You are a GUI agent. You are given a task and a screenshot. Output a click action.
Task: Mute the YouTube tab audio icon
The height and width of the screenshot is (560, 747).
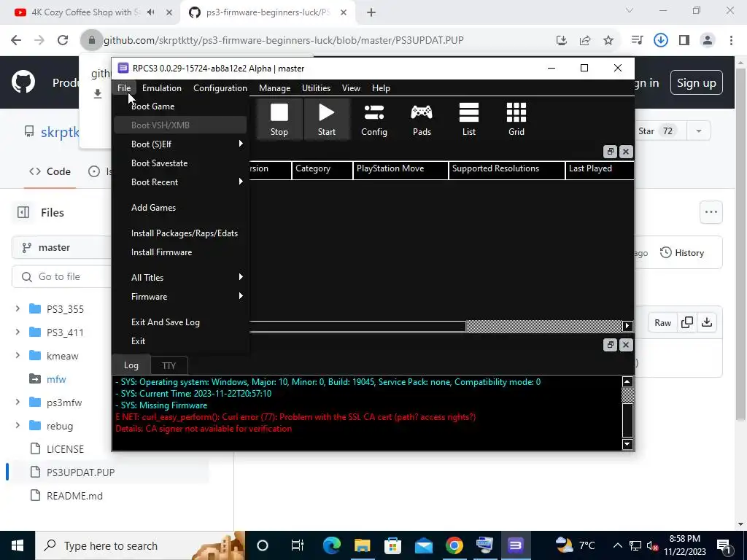pos(150,12)
